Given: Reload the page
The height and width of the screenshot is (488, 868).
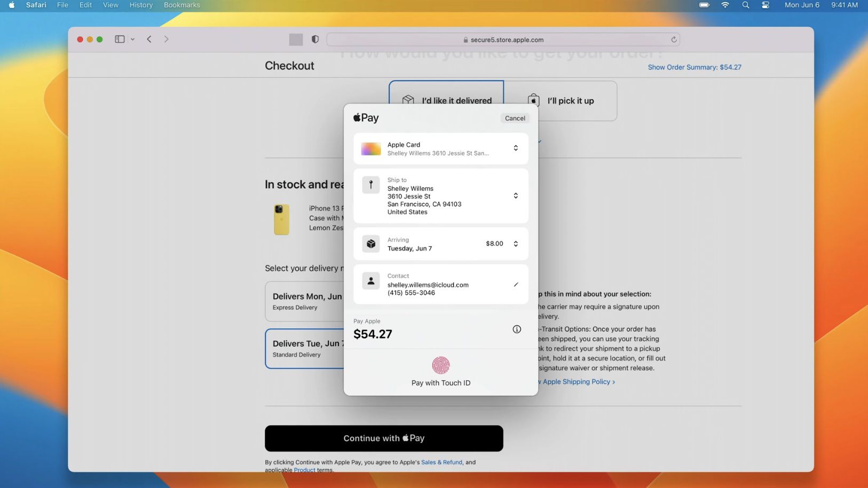Looking at the screenshot, I should coord(674,40).
